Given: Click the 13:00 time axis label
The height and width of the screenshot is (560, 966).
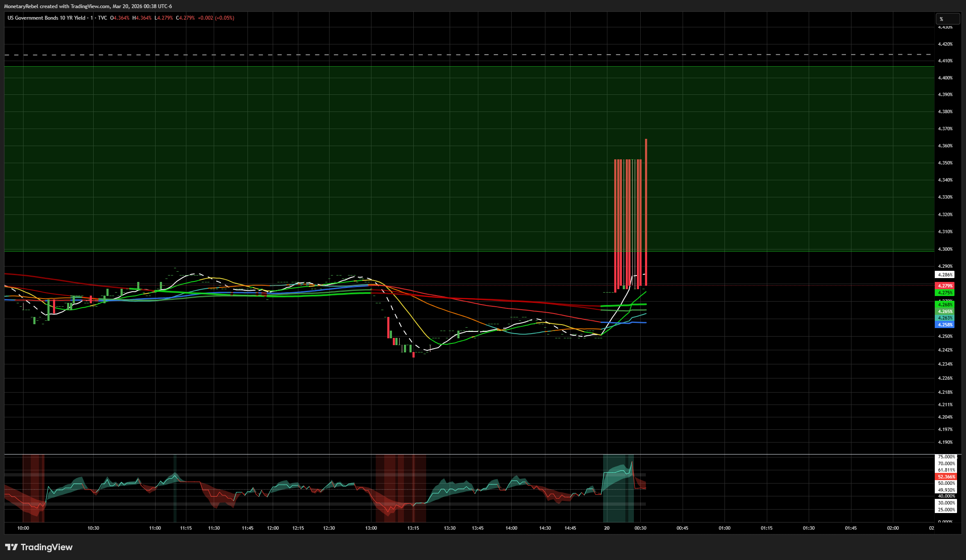Looking at the screenshot, I should (x=371, y=528).
